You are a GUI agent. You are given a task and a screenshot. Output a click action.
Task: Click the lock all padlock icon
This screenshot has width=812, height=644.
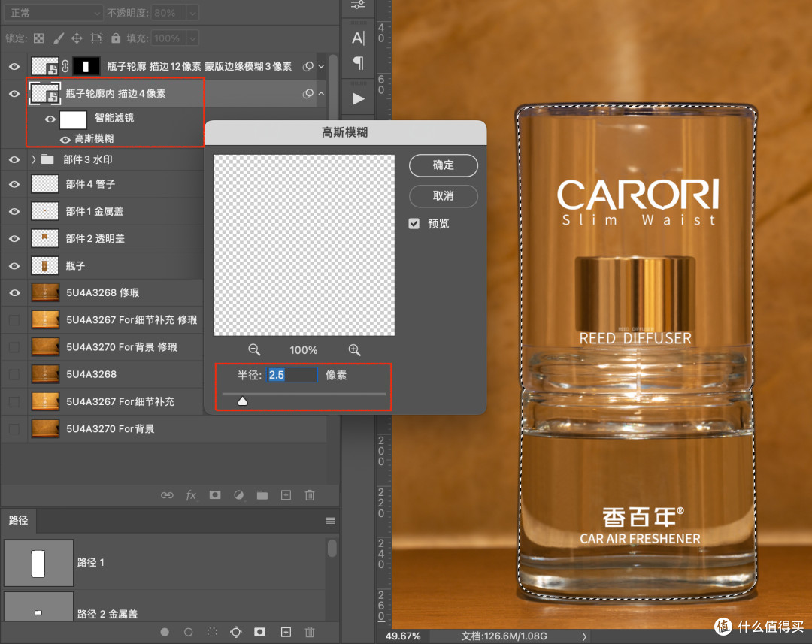point(116,38)
